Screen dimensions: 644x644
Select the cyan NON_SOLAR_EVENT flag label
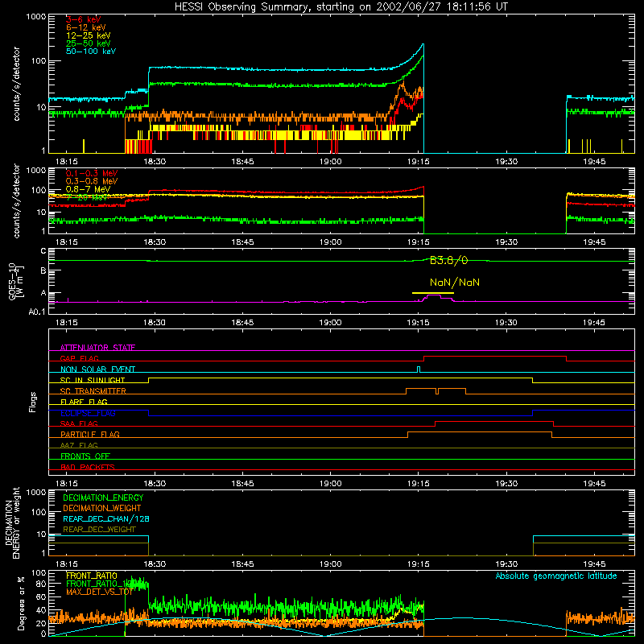(97, 369)
